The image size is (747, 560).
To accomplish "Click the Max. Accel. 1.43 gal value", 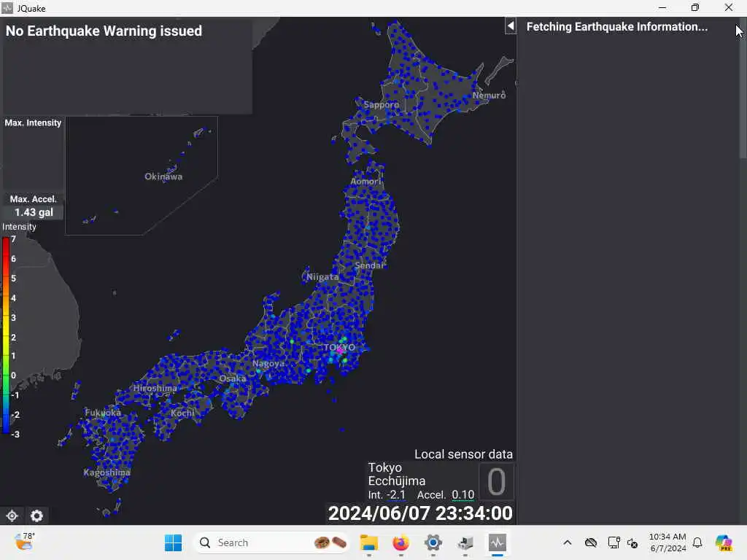I will click(34, 212).
